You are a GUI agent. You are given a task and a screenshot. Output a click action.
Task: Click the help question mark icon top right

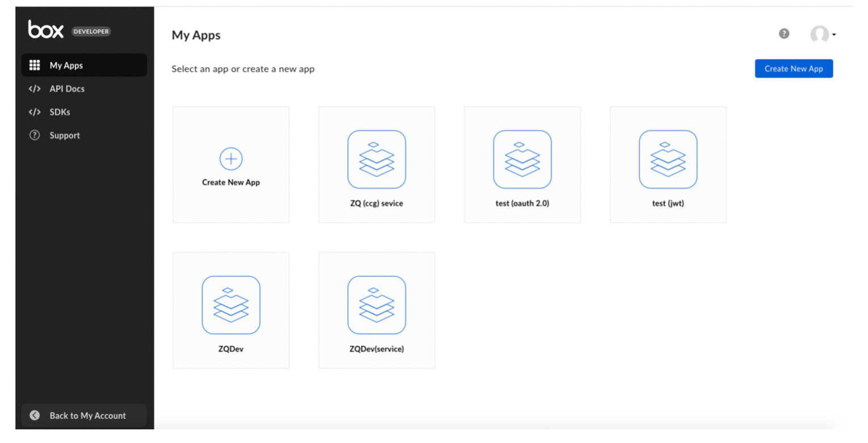tap(784, 34)
